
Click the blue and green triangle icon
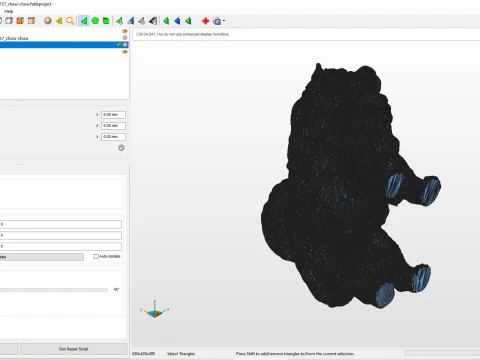click(131, 21)
